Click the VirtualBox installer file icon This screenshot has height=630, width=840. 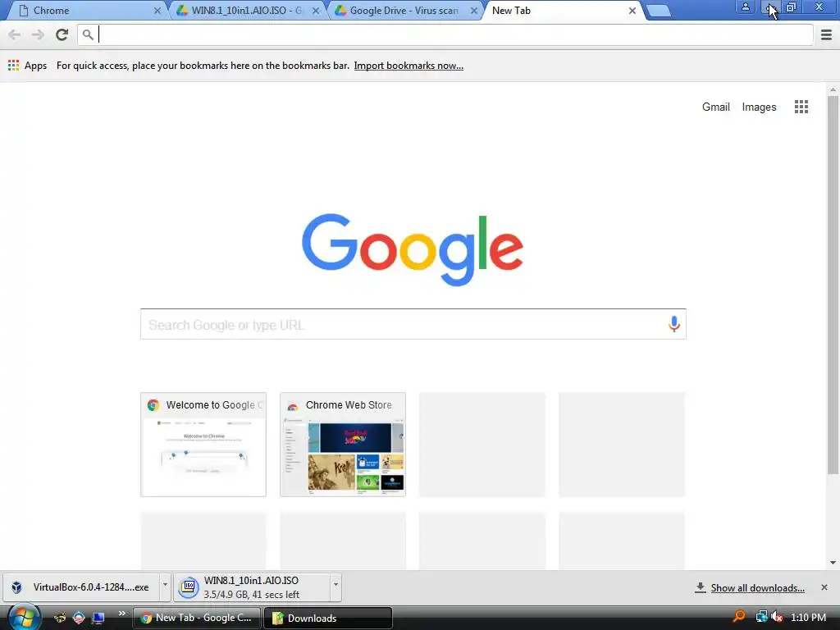click(x=16, y=587)
